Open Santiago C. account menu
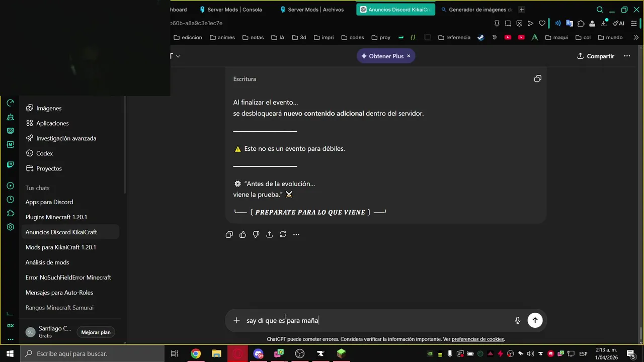Viewport: 644px width, 362px height. click(x=49, y=332)
